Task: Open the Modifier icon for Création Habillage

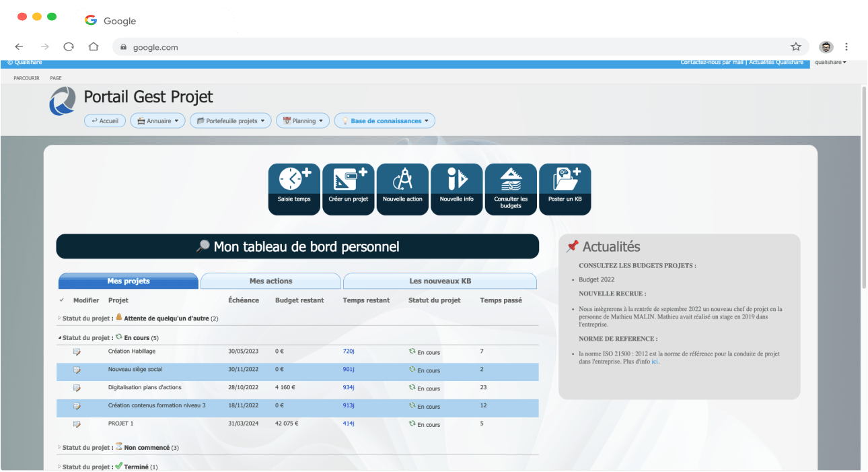Action: pos(77,351)
